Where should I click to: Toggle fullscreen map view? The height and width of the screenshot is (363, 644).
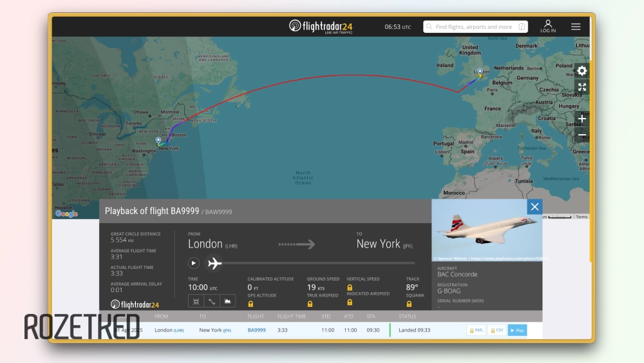[582, 87]
